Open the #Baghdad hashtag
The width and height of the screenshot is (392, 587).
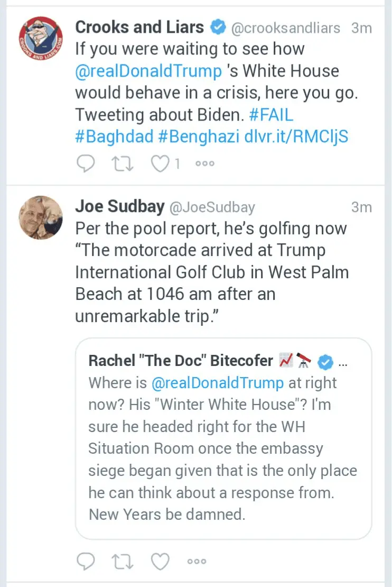tap(114, 136)
